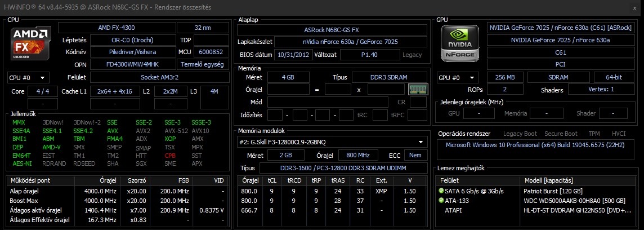This screenshot has width=644, height=230.
Task: Click the ATA-133 drive health checkmark
Action: (441, 201)
